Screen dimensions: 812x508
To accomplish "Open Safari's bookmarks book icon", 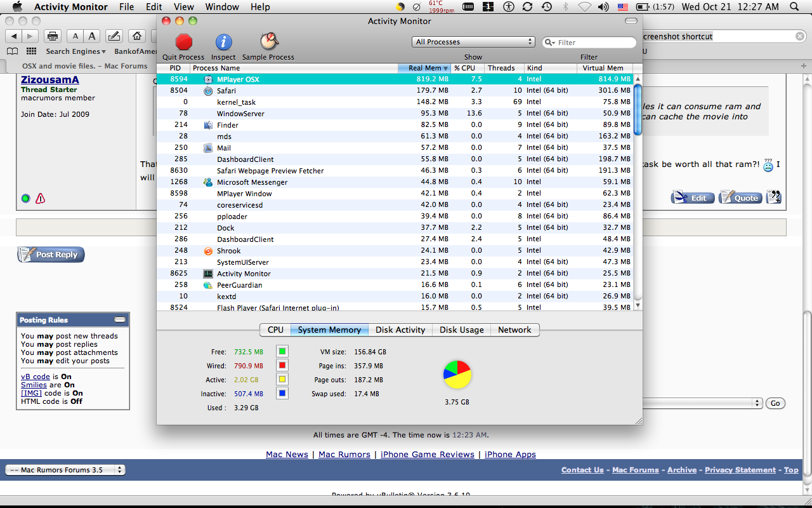I will tap(12, 51).
